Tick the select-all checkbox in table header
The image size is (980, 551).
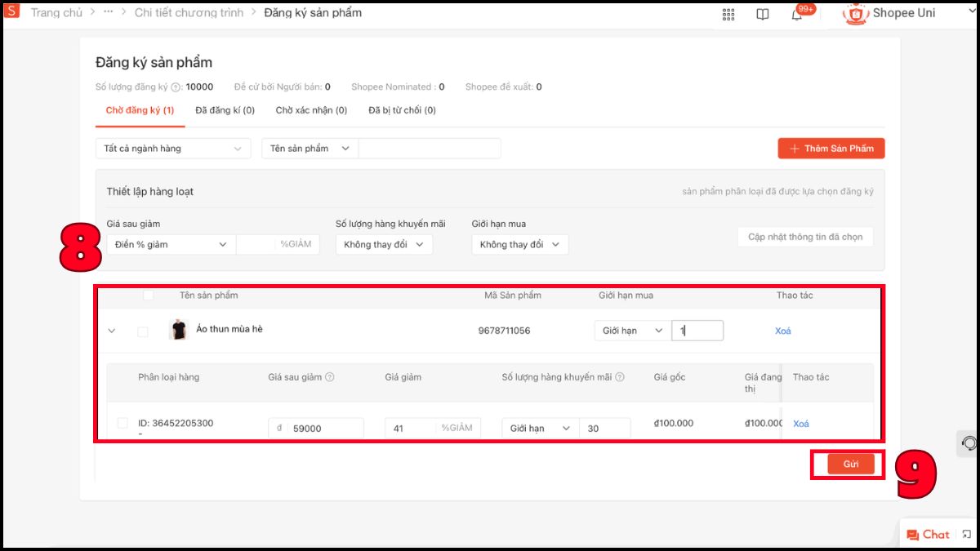click(x=148, y=295)
